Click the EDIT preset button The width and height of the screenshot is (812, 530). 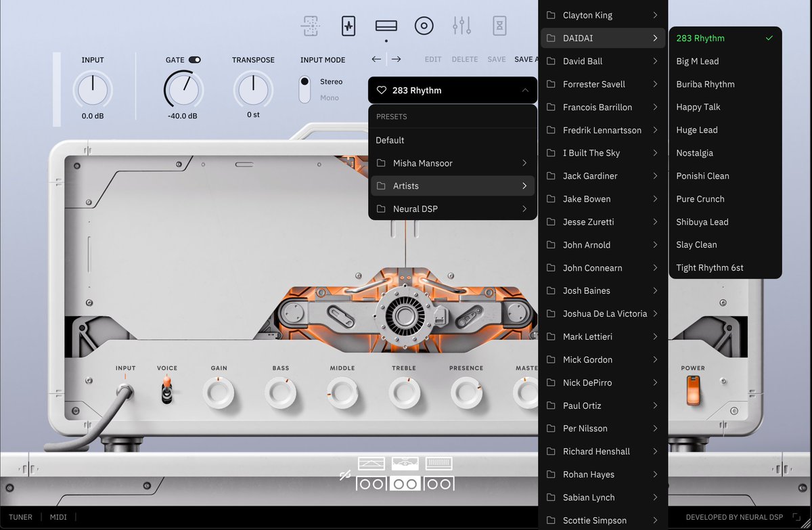tap(433, 60)
